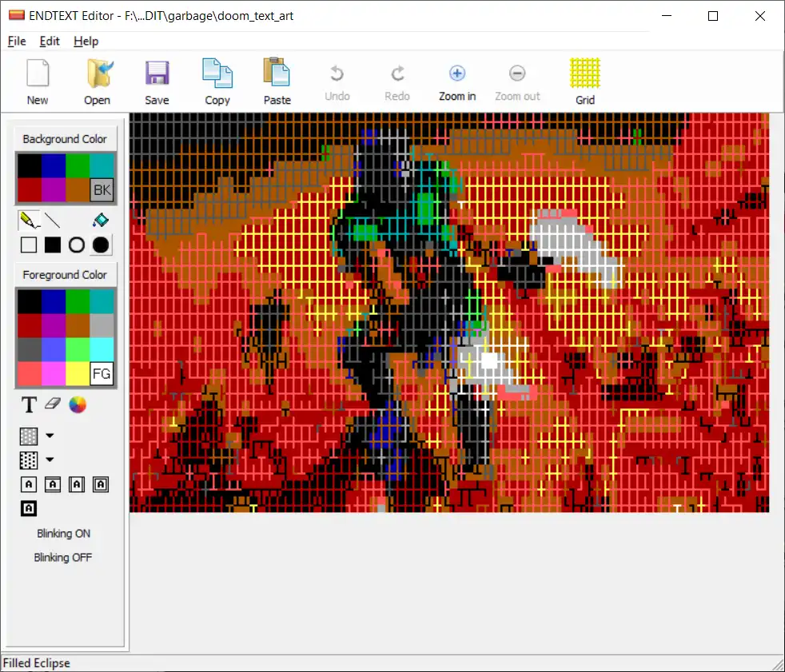Set foreground color to yellow
Image resolution: width=785 pixels, height=672 pixels.
(78, 374)
